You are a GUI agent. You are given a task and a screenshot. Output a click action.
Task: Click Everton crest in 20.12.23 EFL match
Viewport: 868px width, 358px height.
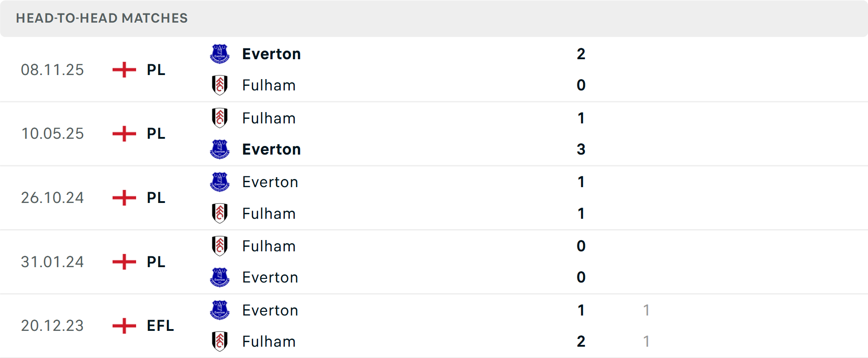220,310
